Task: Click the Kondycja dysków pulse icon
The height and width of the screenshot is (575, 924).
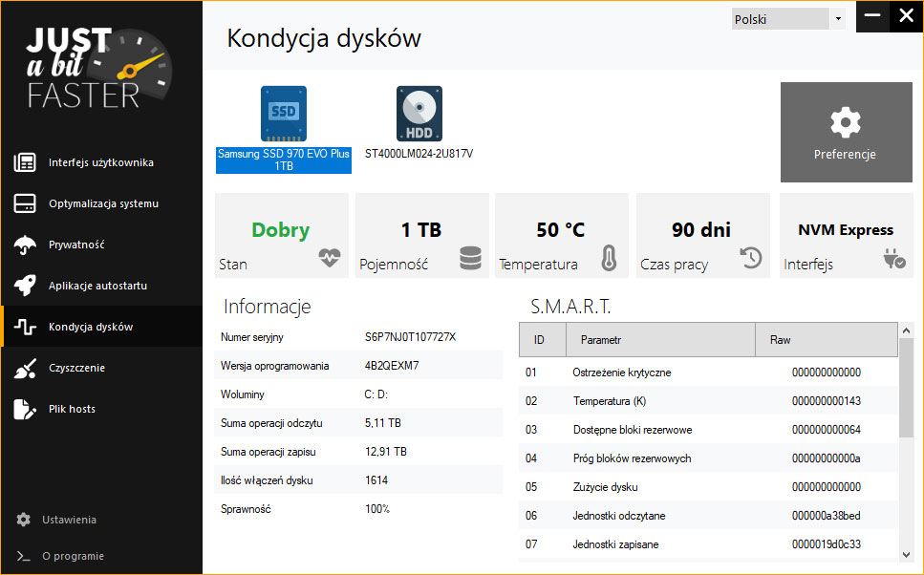Action: click(x=25, y=327)
